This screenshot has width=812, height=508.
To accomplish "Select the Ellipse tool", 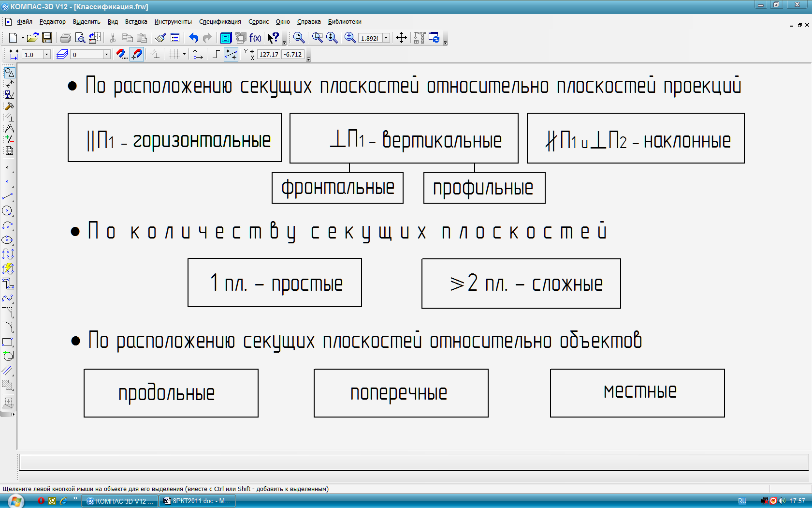I will click(x=7, y=240).
